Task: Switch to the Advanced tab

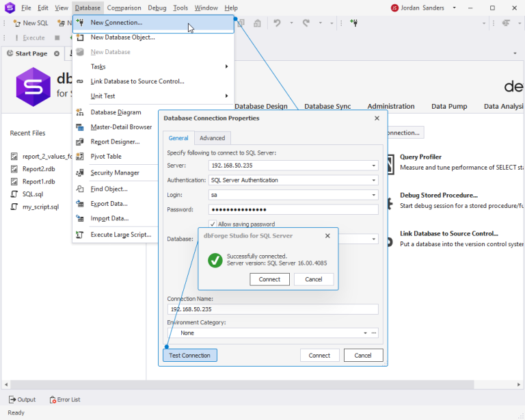Action: point(213,138)
